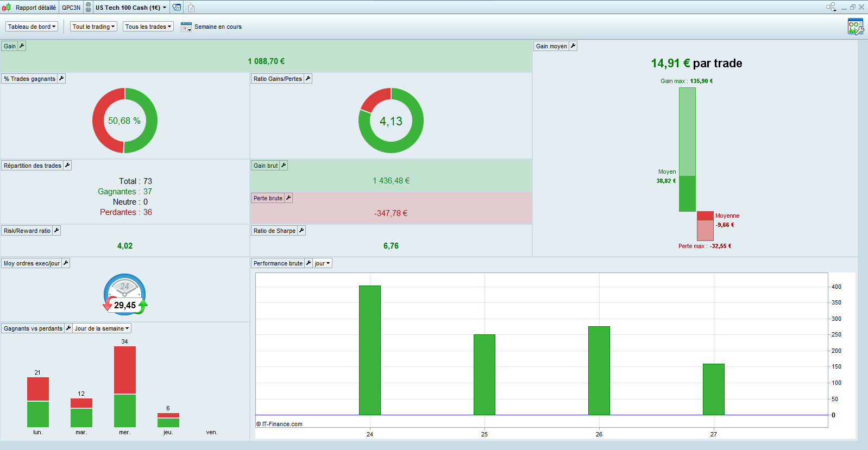Click the dashboard settings icon with wrench

coord(856,27)
